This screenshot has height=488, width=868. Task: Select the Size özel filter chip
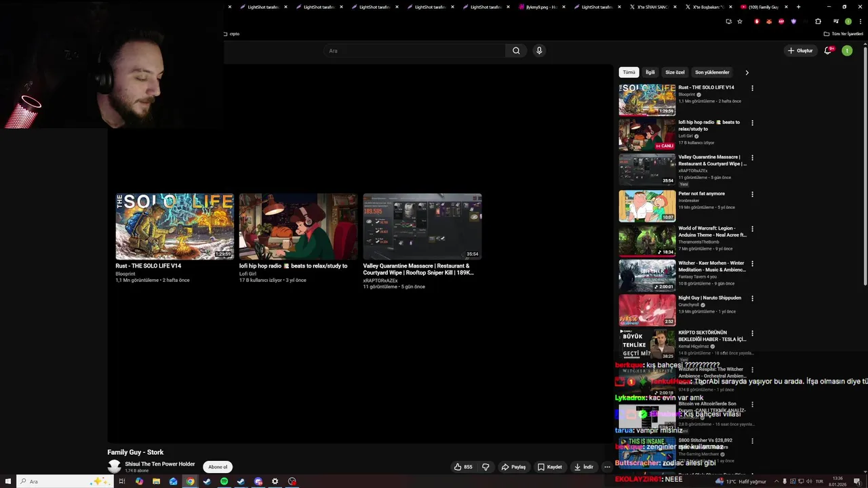coord(675,73)
